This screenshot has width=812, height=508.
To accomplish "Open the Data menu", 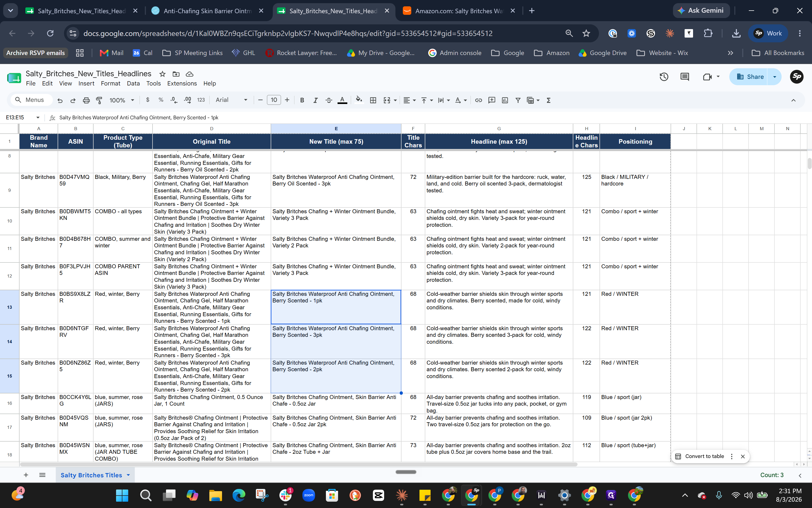I will [133, 83].
